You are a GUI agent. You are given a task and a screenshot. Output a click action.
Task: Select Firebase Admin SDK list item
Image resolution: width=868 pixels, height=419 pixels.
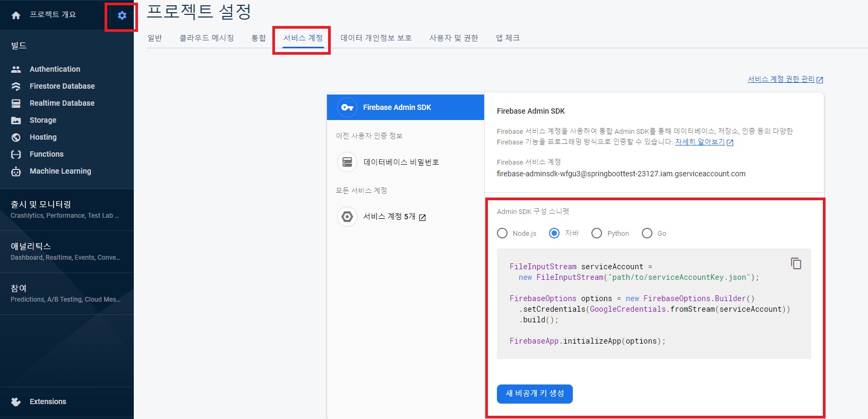click(406, 107)
